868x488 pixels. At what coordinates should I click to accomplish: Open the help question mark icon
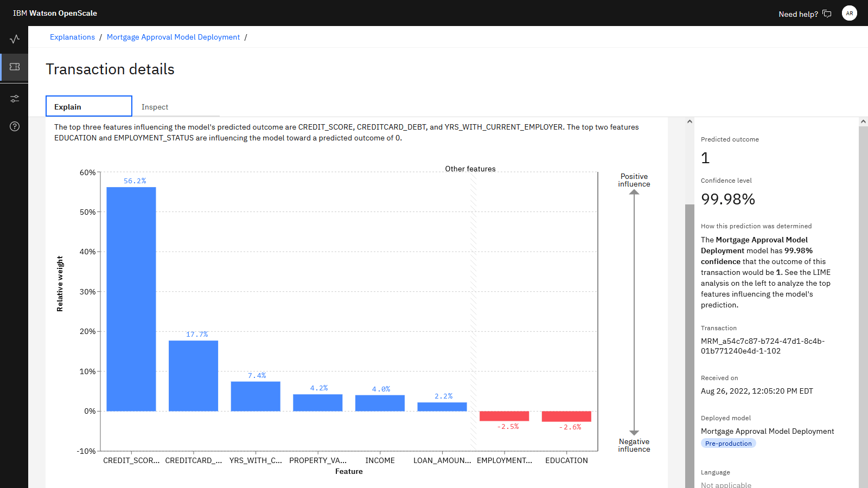coord(15,126)
